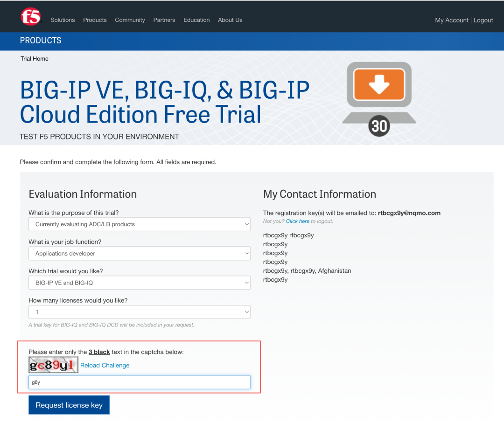Click the BIG-IQ DCD trial key note

pos(111,325)
